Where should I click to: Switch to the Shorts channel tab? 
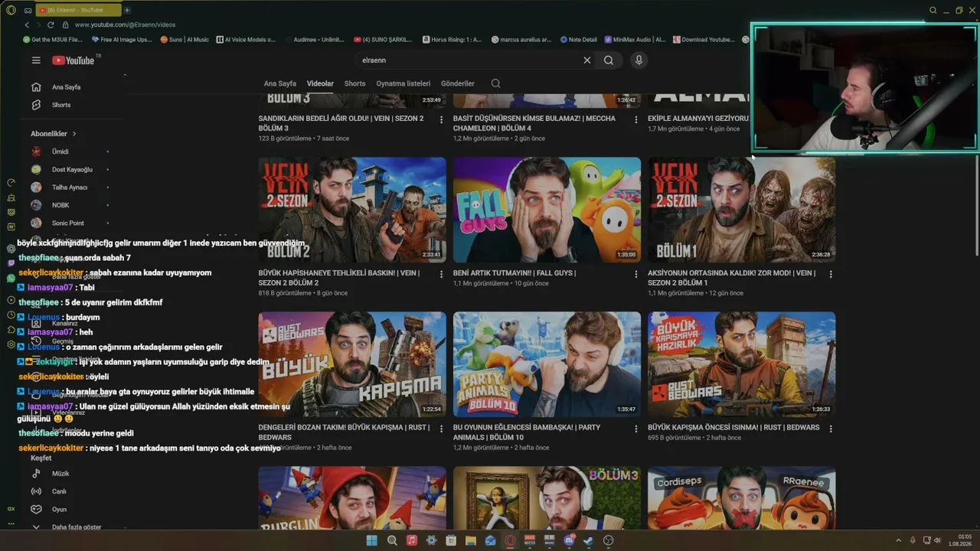[354, 83]
